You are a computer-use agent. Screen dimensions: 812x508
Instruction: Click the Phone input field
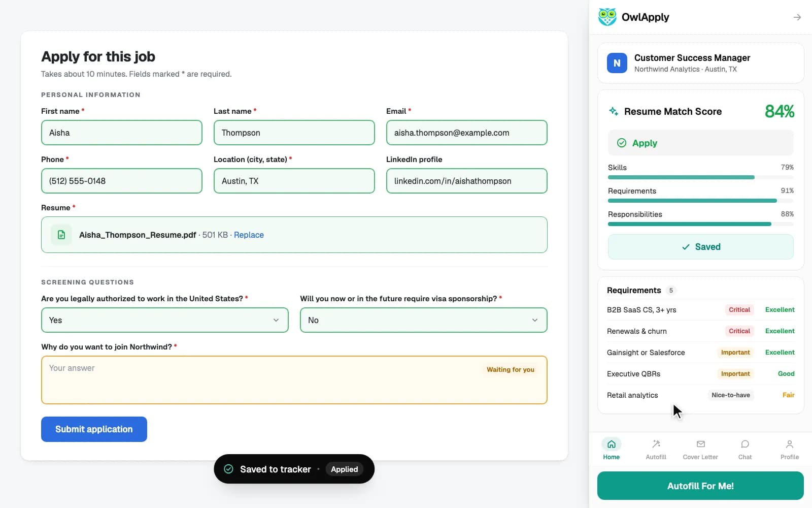click(122, 181)
